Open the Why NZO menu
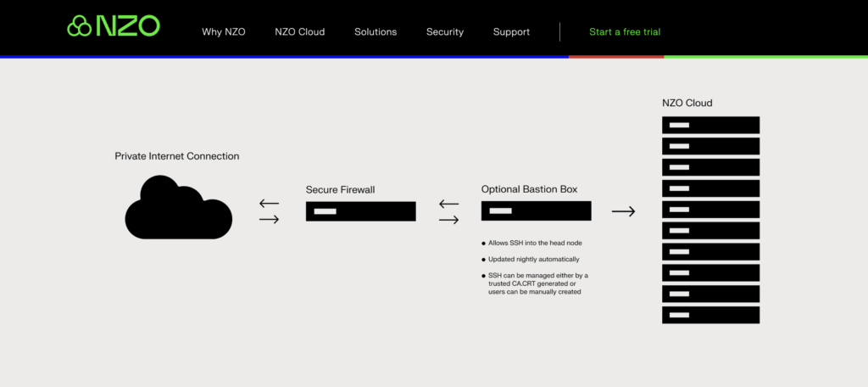868x387 pixels. pyautogui.click(x=224, y=32)
